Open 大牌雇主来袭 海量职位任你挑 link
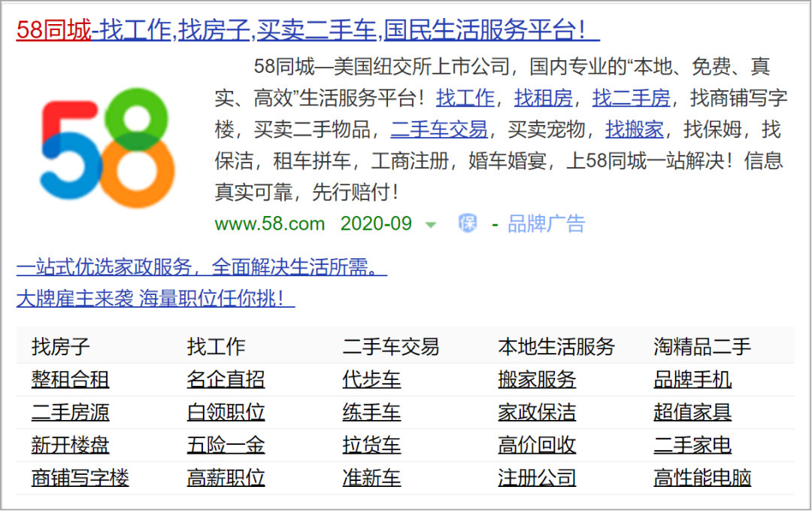The width and height of the screenshot is (812, 511). pyautogui.click(x=156, y=299)
